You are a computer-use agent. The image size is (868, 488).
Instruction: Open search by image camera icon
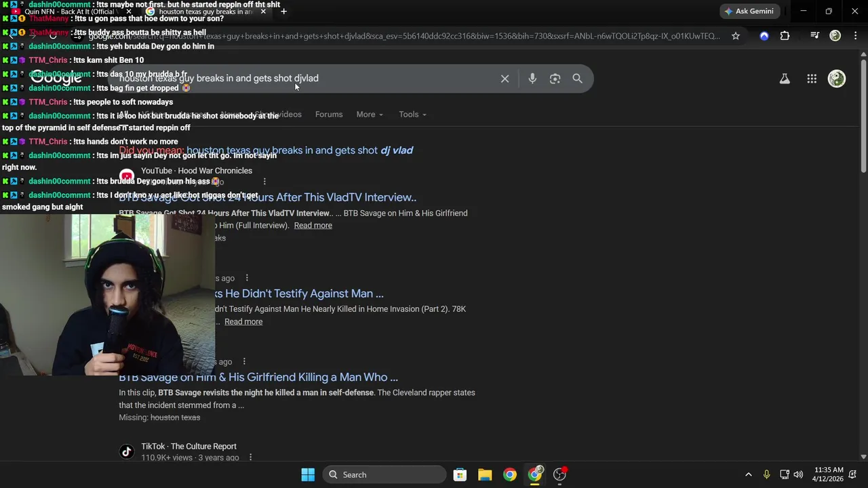pos(555,79)
